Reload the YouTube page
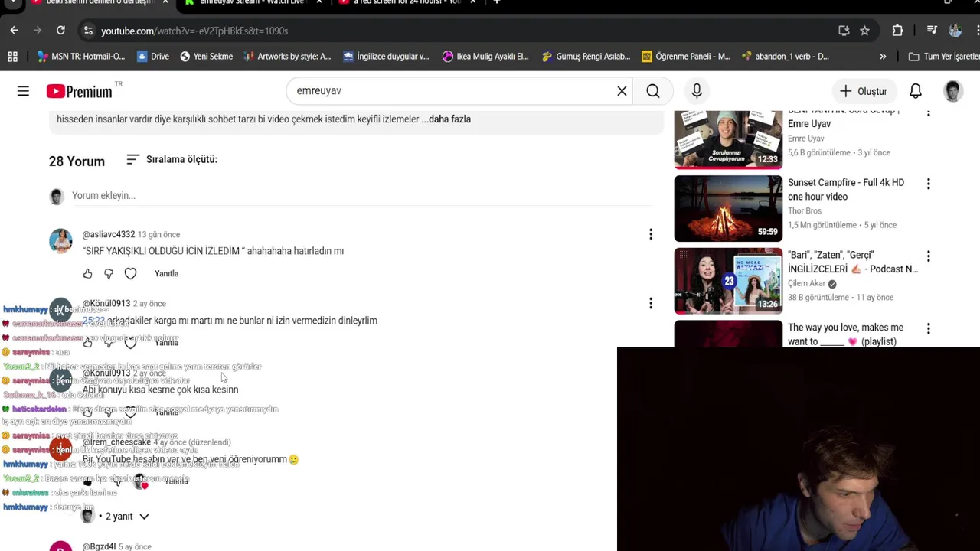The height and width of the screenshot is (551, 980). click(x=60, y=31)
